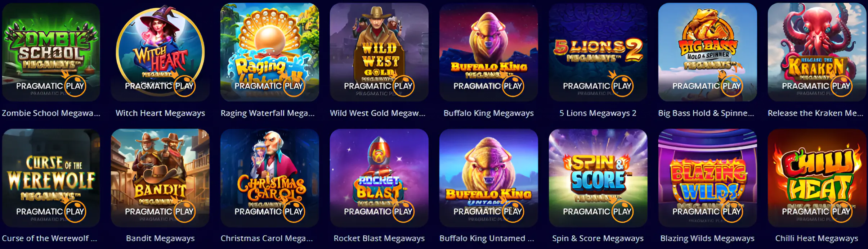Select Big Bass Hold & Spinner thumbnail

click(x=708, y=52)
